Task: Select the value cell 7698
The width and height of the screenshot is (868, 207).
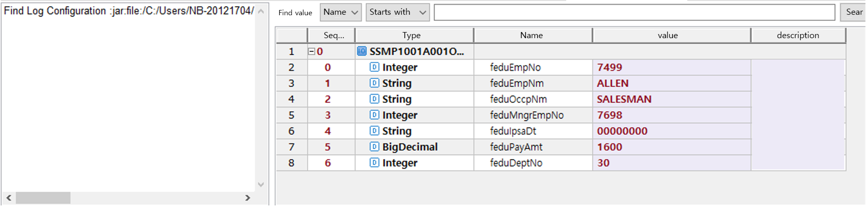Action: (671, 115)
